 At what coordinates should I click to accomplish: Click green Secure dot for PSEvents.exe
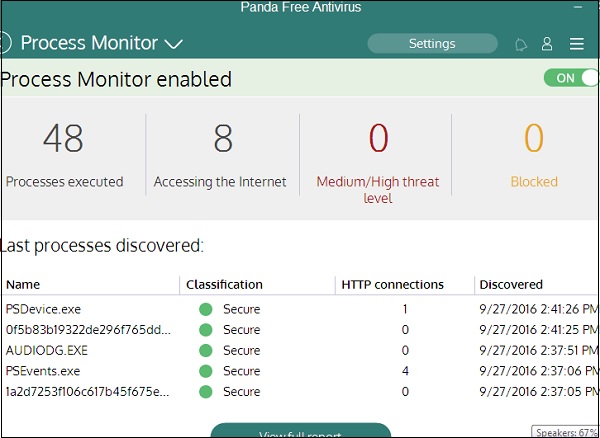(206, 371)
